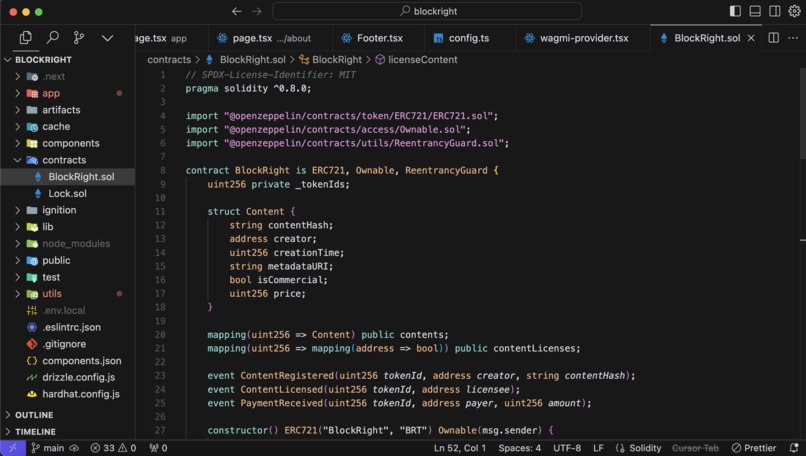806x456 pixels.
Task: Click the main branch indicator
Action: coord(47,448)
